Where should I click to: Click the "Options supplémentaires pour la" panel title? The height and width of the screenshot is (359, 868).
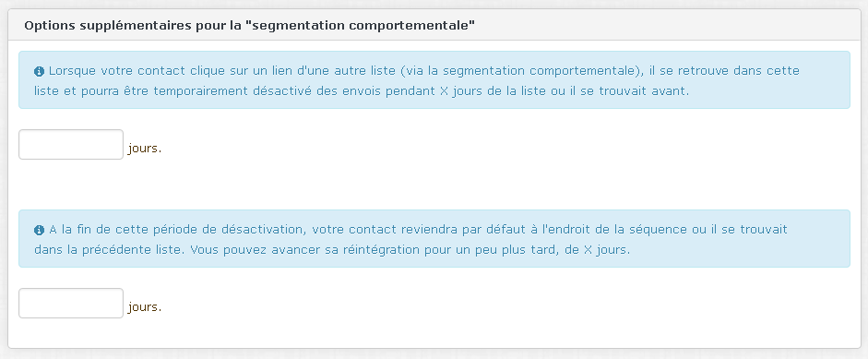click(x=133, y=26)
